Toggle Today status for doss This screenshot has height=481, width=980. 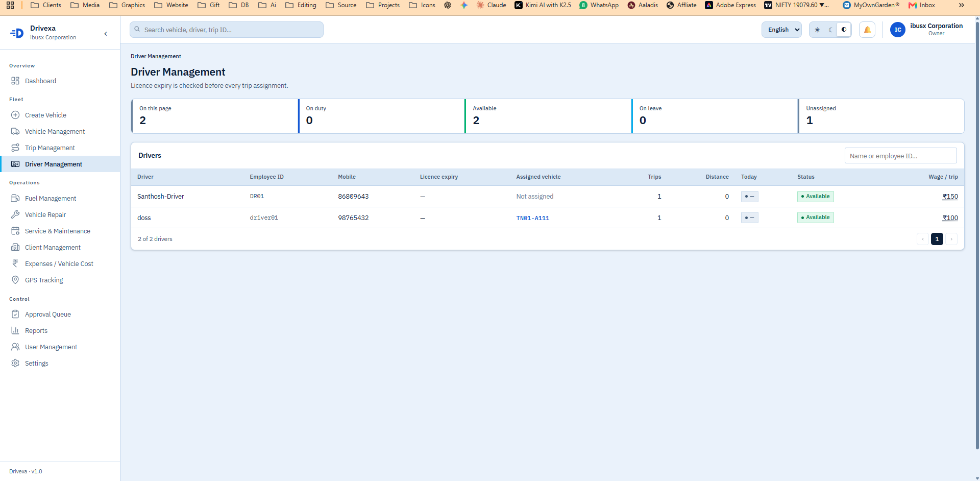click(749, 218)
